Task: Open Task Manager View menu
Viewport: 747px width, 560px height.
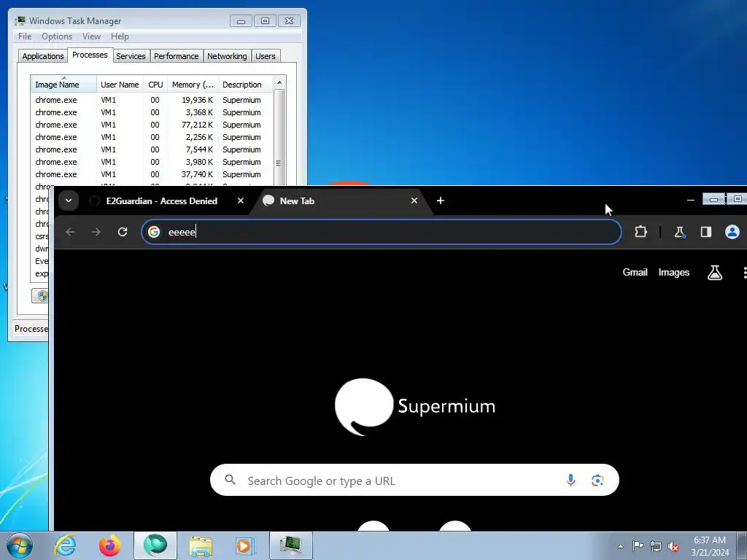Action: point(91,36)
